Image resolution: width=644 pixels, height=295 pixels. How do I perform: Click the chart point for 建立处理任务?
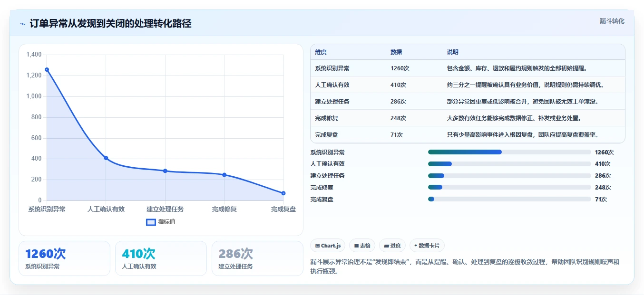(165, 171)
